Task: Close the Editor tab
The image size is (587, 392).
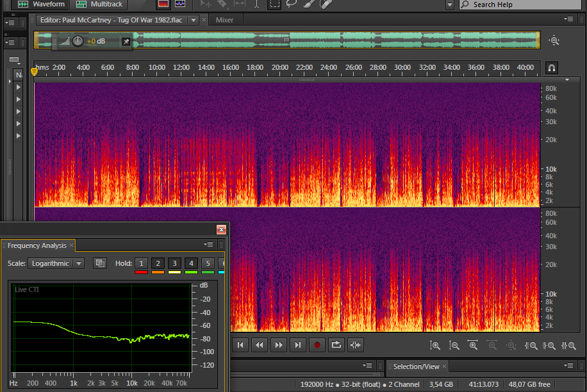Action: (204, 19)
